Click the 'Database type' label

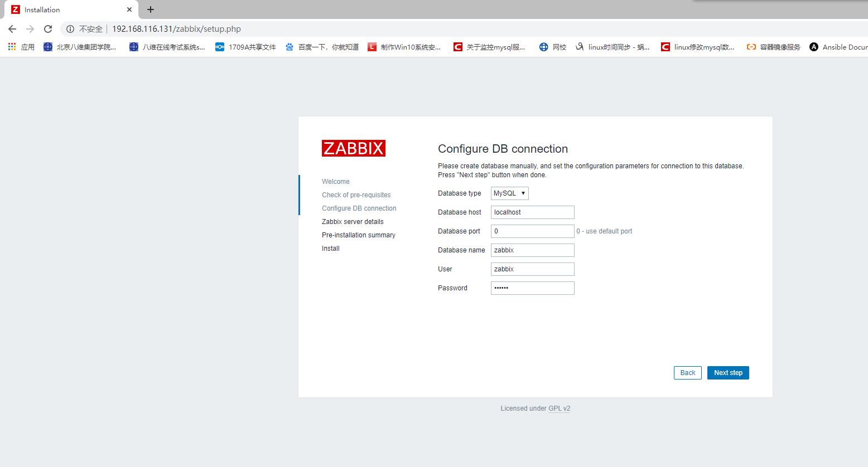click(460, 193)
